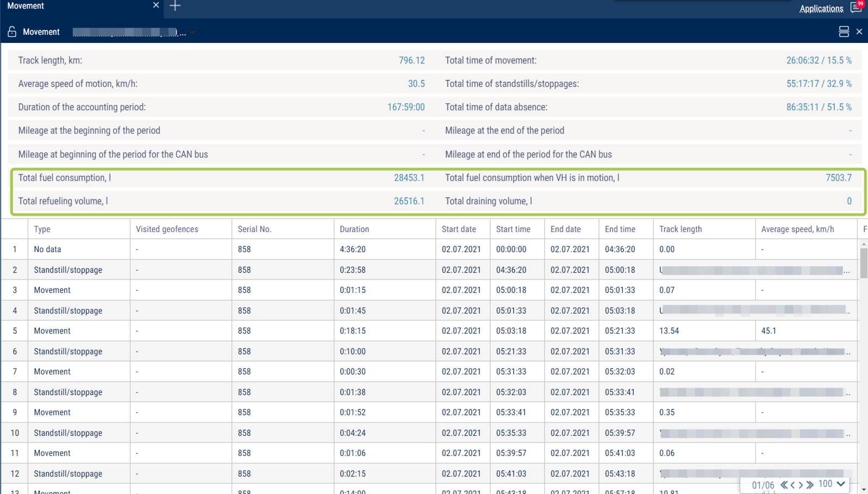Go to first page of results
868x494 pixels.
pyautogui.click(x=784, y=484)
